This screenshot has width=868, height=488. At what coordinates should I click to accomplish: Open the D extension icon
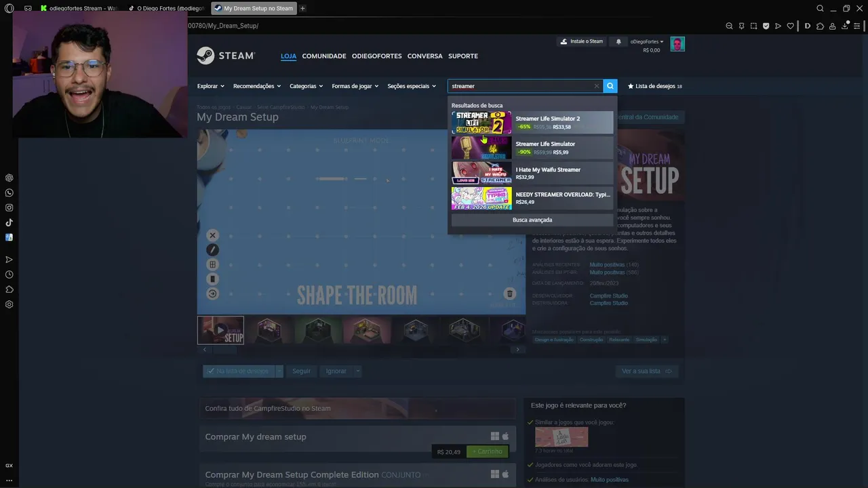click(x=807, y=26)
